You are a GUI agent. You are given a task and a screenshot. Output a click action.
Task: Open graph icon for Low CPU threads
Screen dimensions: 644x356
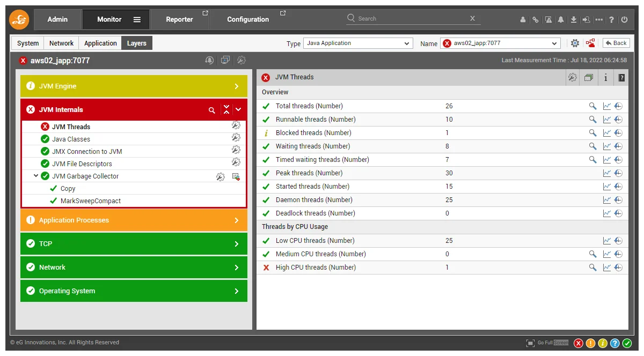607,241
